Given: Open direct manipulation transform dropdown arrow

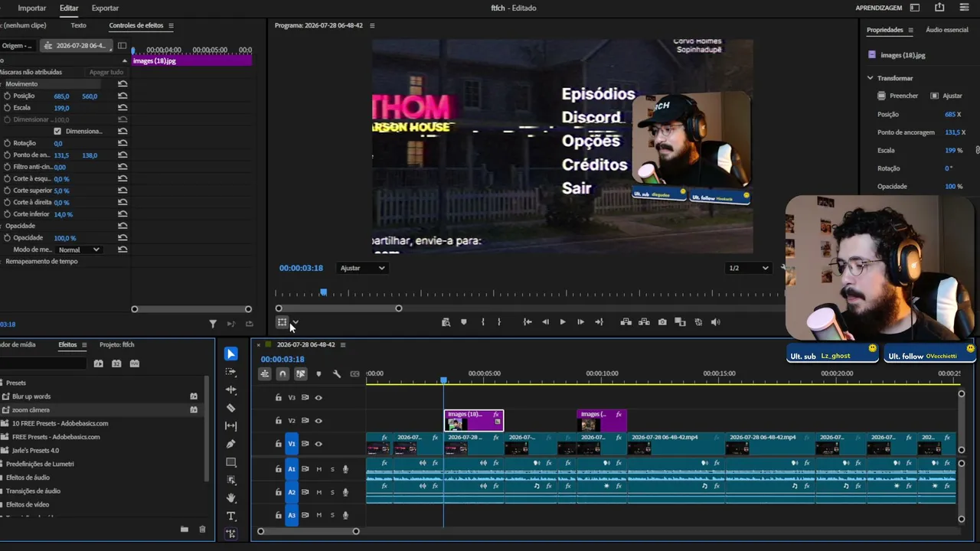Looking at the screenshot, I should point(296,323).
